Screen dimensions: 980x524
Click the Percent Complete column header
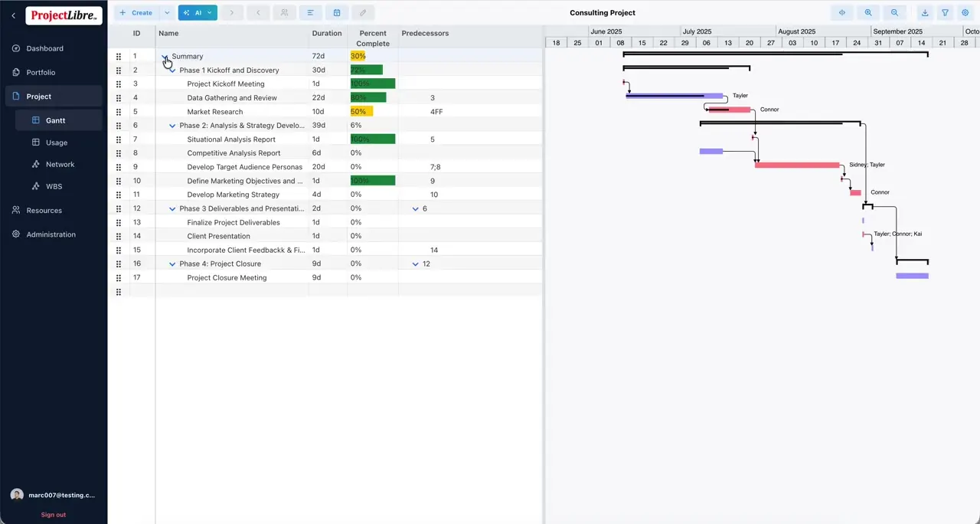click(x=373, y=38)
